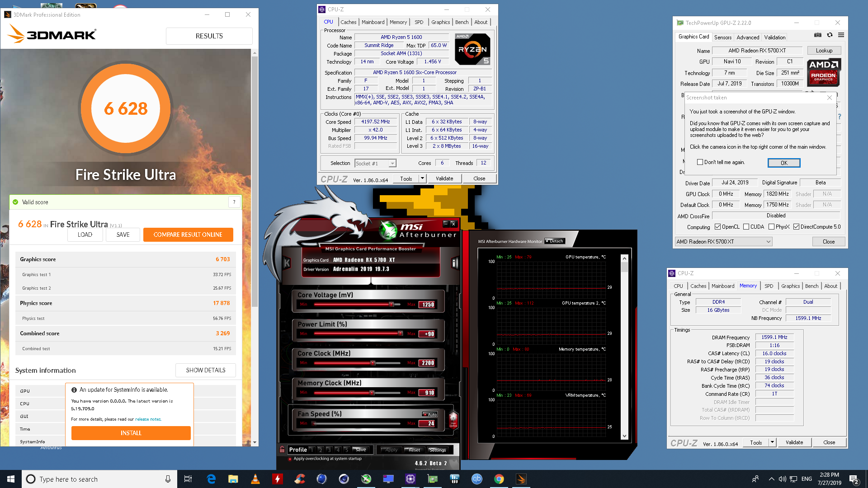This screenshot has height=488, width=868.
Task: Click the Afterburner Kombustor K icon
Action: 287,263
